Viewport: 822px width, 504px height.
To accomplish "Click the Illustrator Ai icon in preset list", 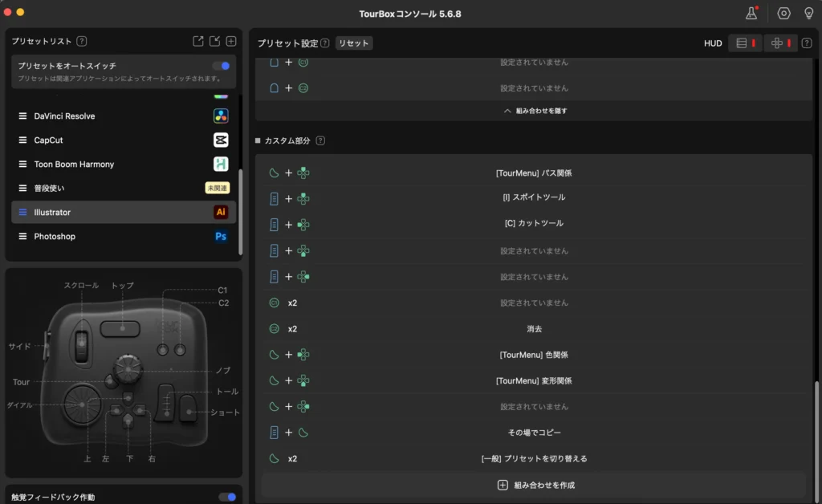I will (x=221, y=212).
